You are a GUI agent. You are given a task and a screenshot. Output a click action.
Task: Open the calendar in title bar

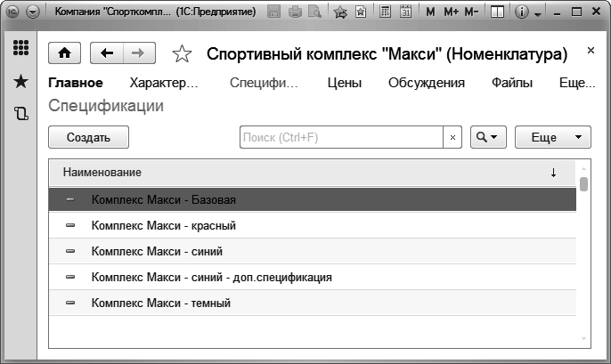coord(406,12)
